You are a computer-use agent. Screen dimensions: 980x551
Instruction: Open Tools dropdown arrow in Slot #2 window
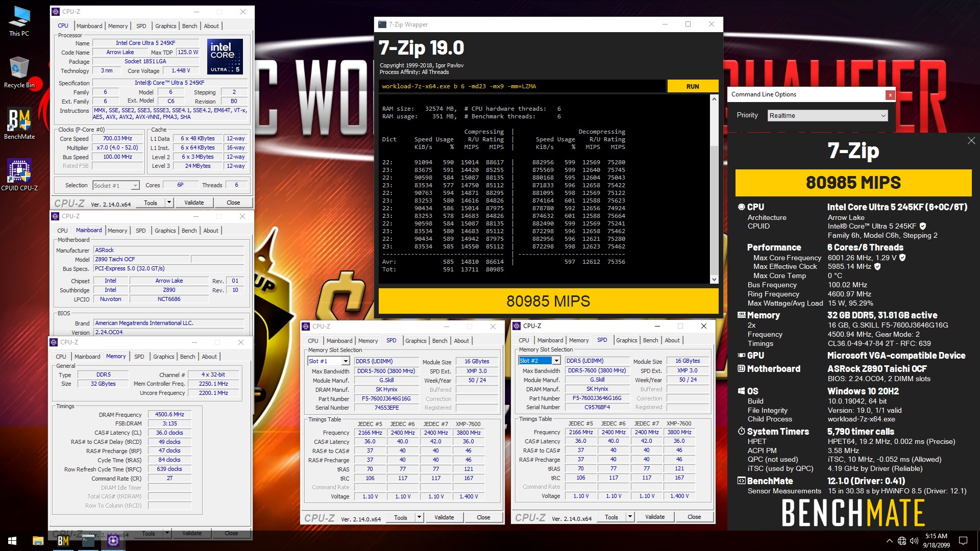[x=630, y=517]
